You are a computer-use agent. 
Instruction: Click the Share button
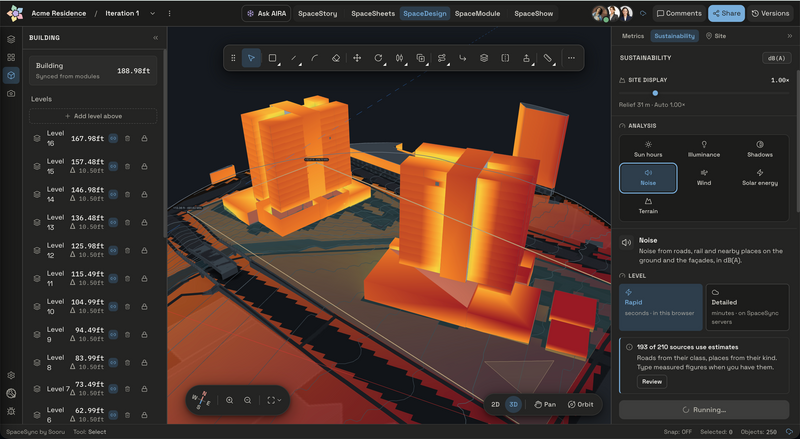pyautogui.click(x=727, y=14)
